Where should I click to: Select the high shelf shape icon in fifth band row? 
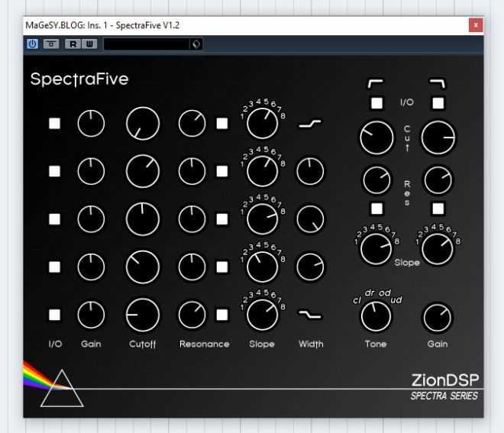310,315
